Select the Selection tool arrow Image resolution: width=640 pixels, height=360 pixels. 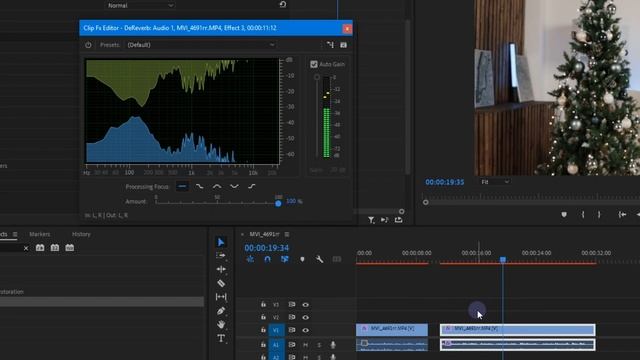[221, 242]
